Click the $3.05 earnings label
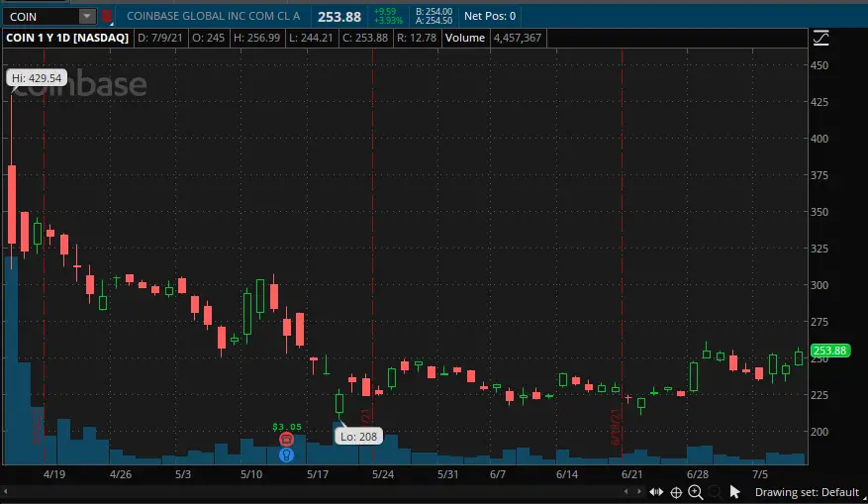This screenshot has height=504, width=868. click(x=287, y=427)
